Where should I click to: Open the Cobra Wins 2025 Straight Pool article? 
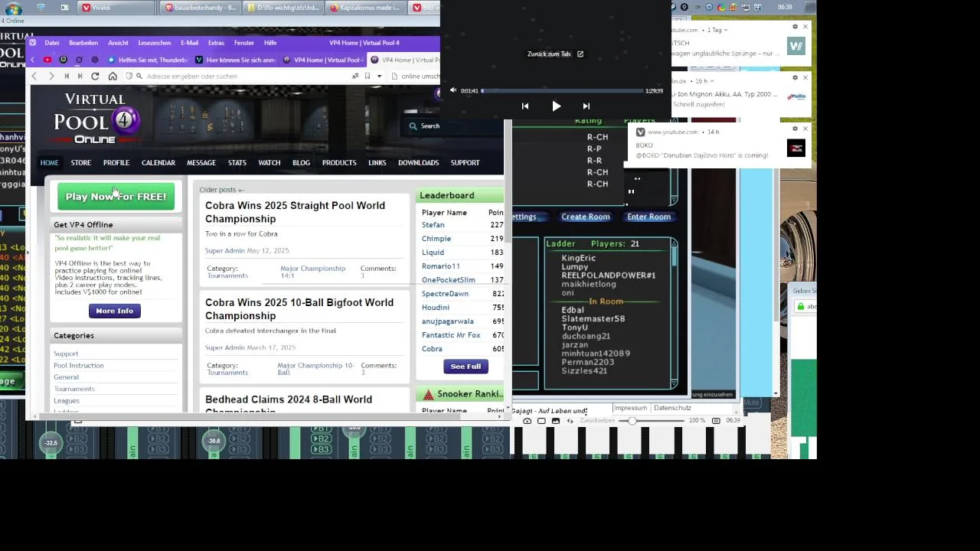tap(295, 212)
